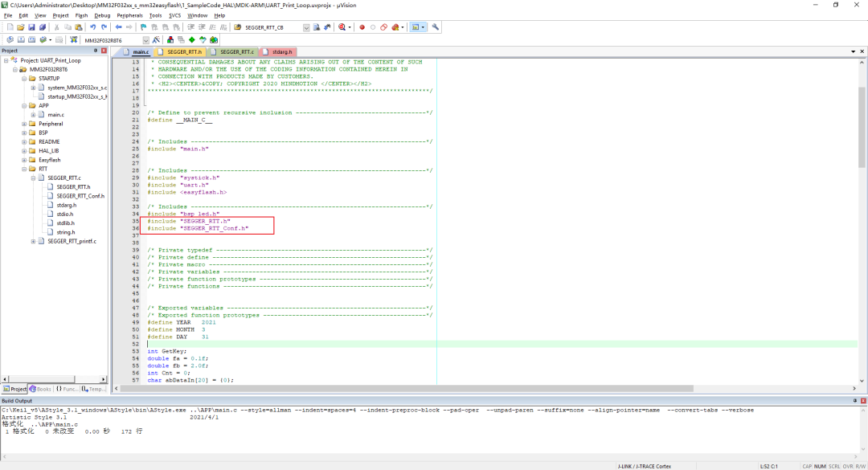868x470 pixels.
Task: Open the Peripherals menu
Action: (x=129, y=15)
